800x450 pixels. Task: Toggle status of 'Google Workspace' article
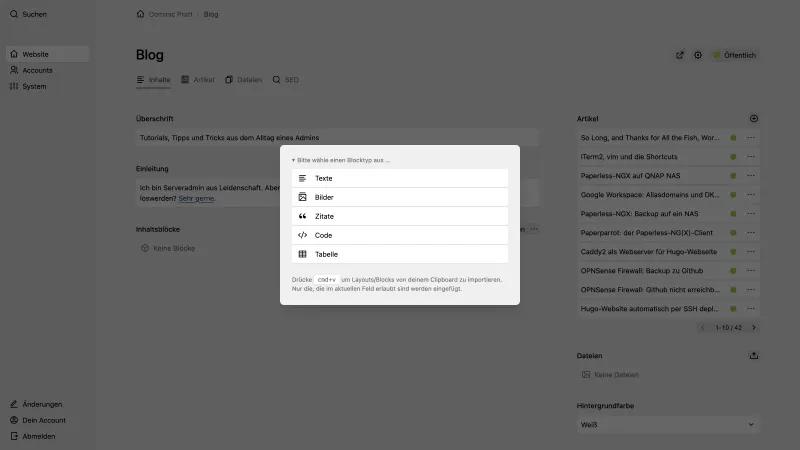pyautogui.click(x=733, y=194)
